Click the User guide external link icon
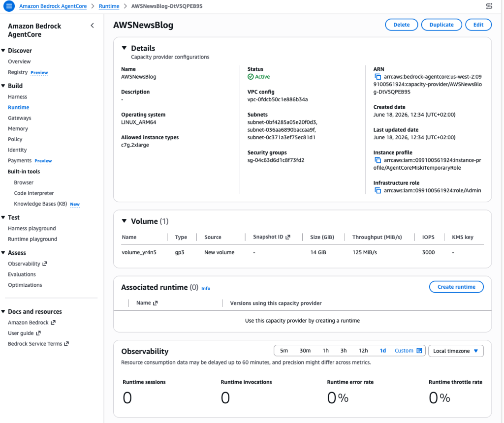This screenshot has height=423, width=504. coord(38,333)
